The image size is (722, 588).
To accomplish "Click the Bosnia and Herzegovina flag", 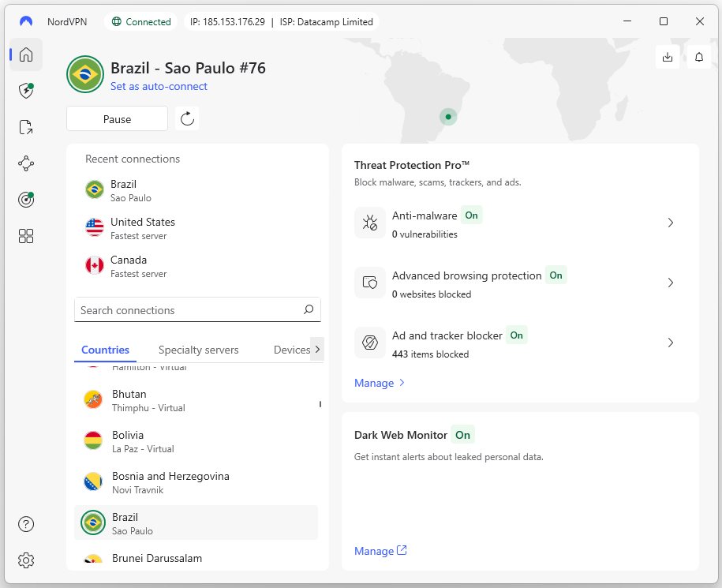I will (x=93, y=481).
